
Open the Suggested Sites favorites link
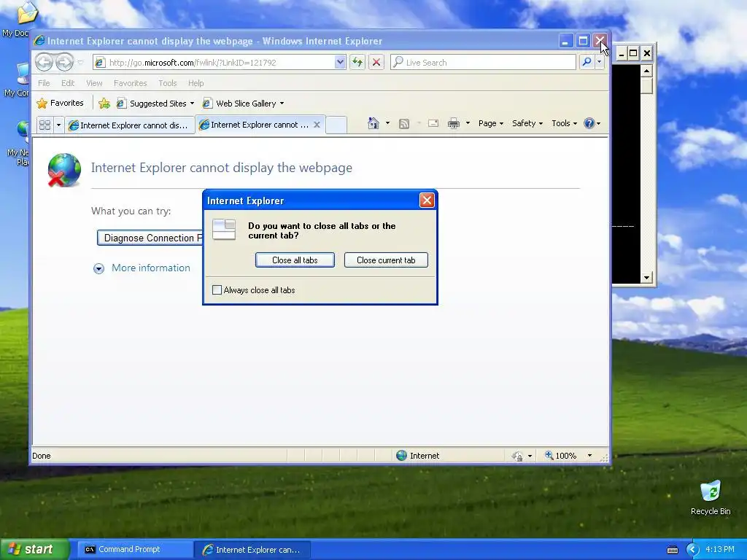[155, 104]
